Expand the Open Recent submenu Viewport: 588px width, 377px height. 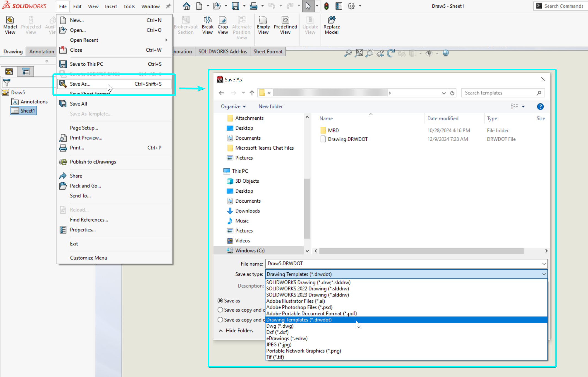coord(166,40)
